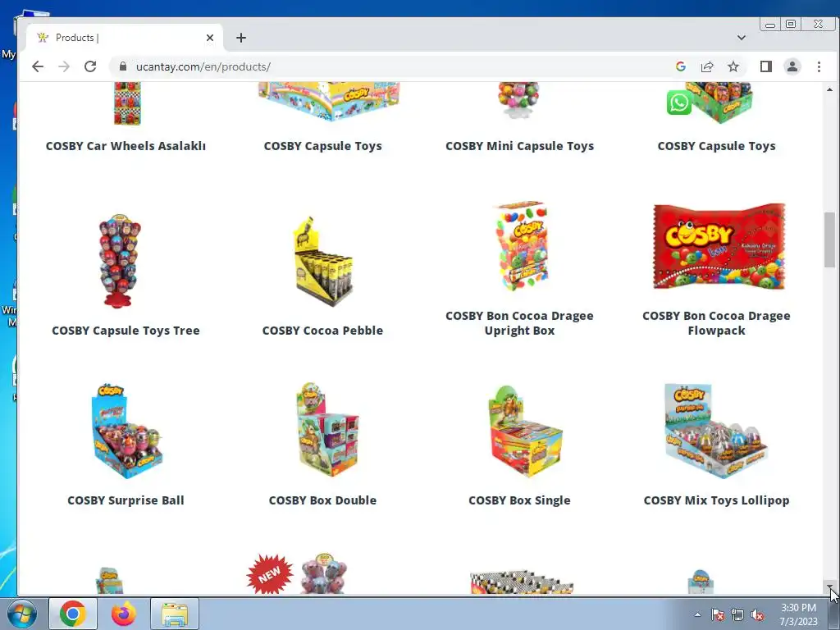Open the Windows Start menu
The width and height of the screenshot is (840, 630).
pyautogui.click(x=22, y=614)
